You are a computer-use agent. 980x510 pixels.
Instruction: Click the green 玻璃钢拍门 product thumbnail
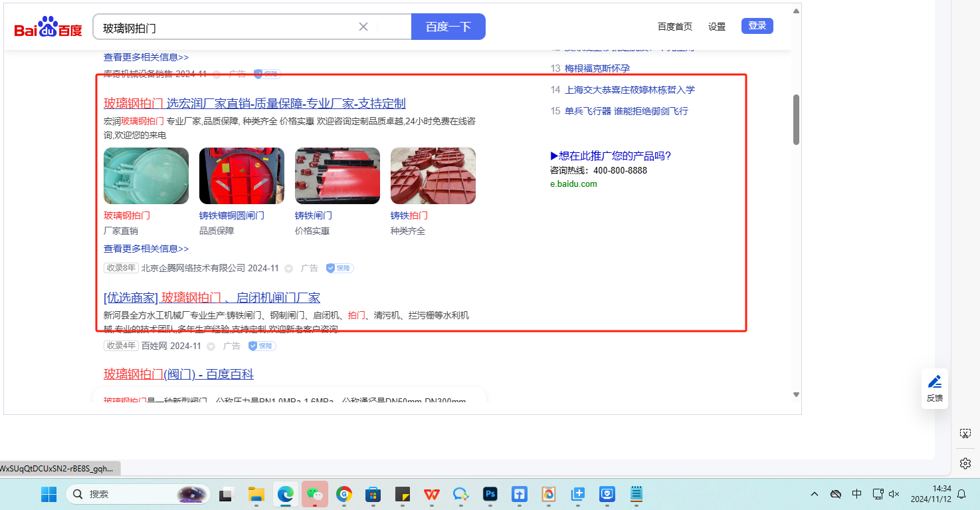(146, 176)
